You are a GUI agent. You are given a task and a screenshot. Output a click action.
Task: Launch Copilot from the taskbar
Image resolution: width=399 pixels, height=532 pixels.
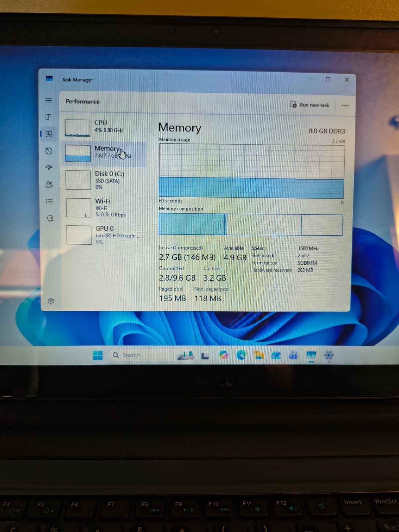(224, 355)
